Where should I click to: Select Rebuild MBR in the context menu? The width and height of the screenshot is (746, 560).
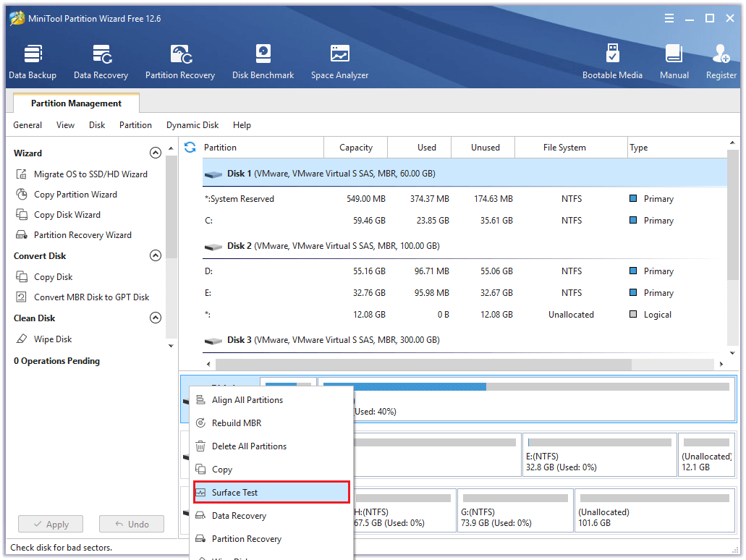click(271, 423)
